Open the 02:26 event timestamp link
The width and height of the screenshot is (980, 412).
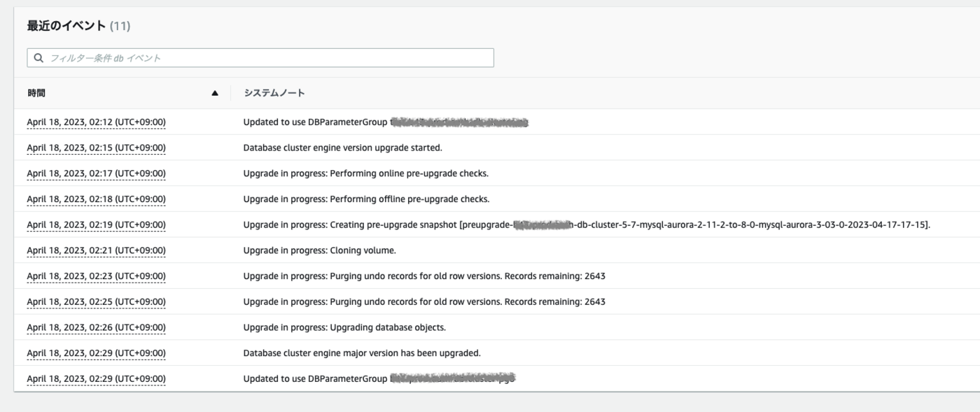pos(96,327)
